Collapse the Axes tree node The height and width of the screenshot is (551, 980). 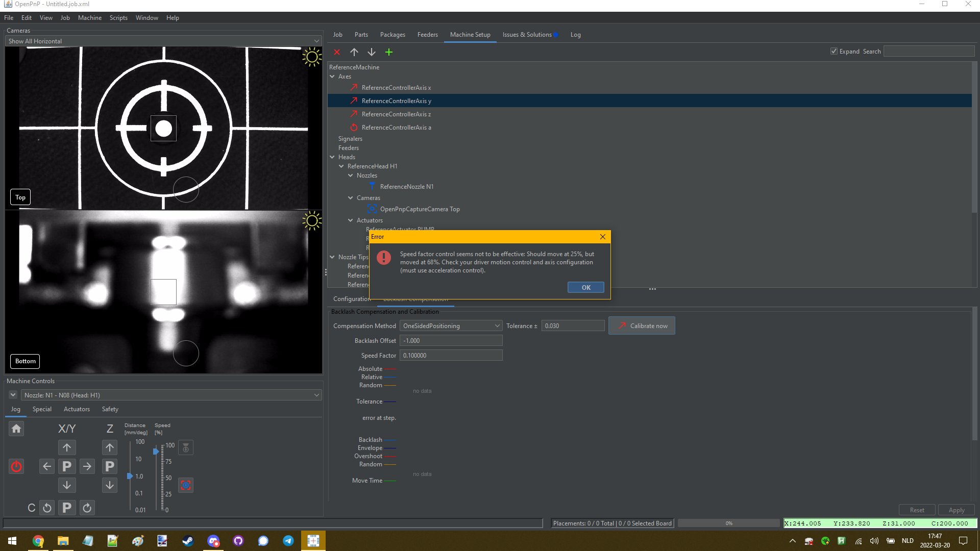tap(332, 77)
